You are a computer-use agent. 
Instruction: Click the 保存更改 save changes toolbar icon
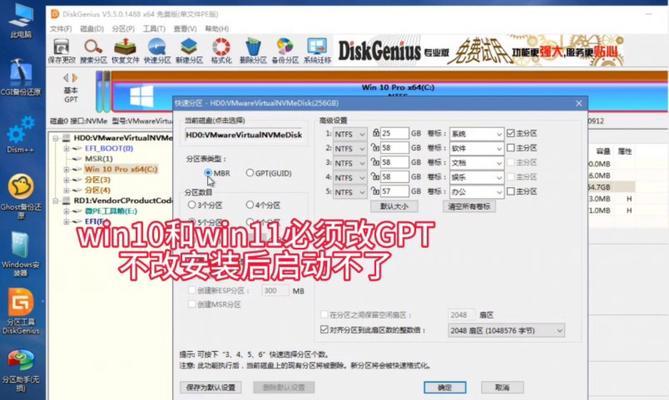point(61,51)
